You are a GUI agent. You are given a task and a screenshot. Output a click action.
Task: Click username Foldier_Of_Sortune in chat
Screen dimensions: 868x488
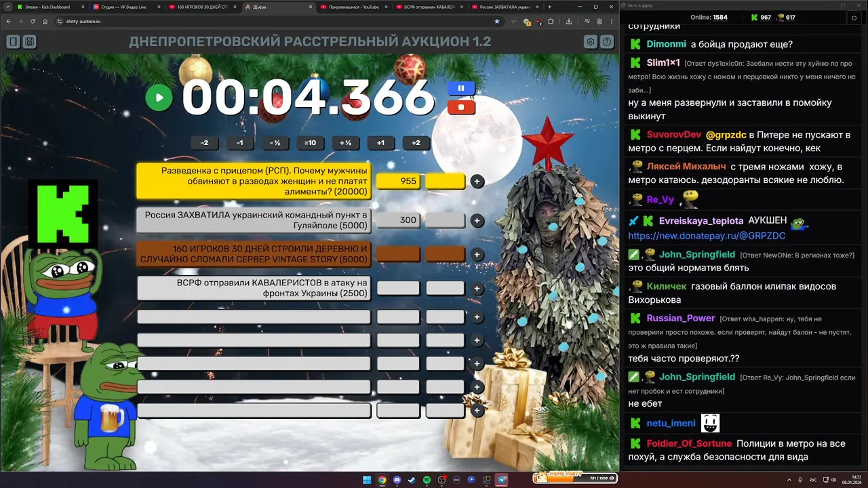(x=689, y=443)
